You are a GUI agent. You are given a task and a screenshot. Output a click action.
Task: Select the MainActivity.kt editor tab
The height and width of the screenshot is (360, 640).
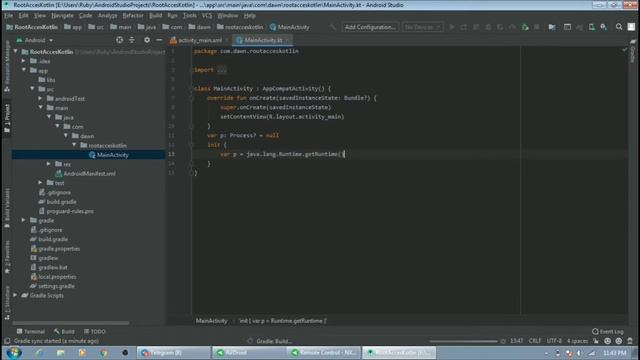(x=263, y=40)
